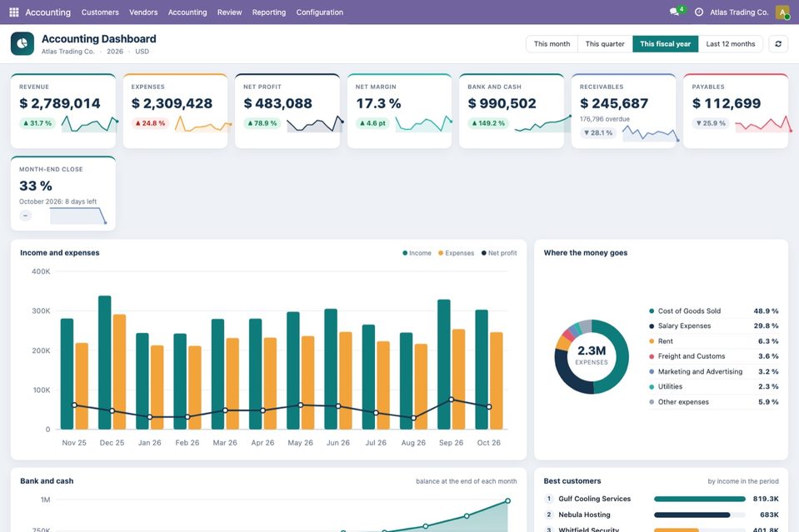The width and height of the screenshot is (799, 532).
Task: Click the Rent color swatch
Action: [652, 341]
